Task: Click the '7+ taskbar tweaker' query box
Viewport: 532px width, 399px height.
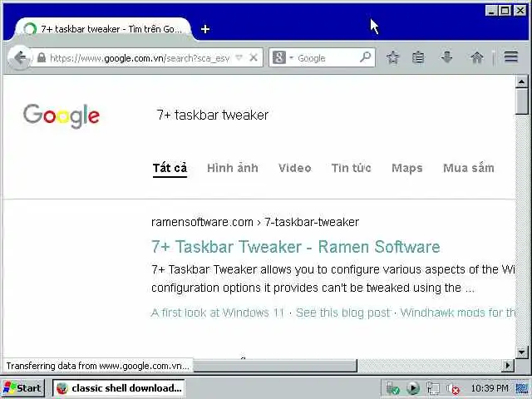Action: 213,115
